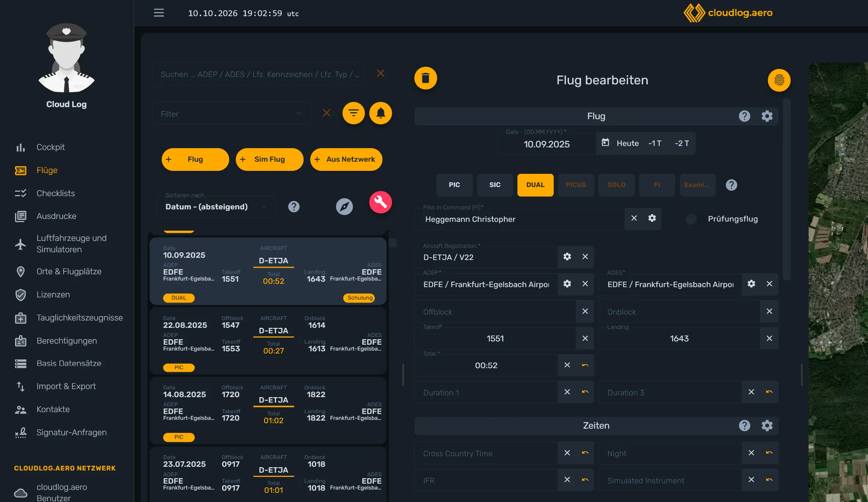
Task: Open the Filter dropdown
Action: (x=231, y=114)
